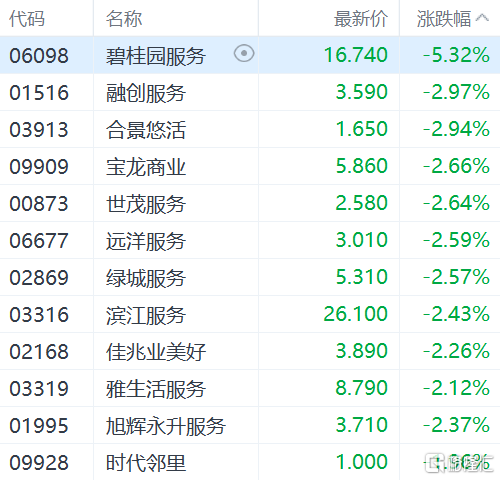The height and width of the screenshot is (480, 500).
Task: Click the 涨跌幅 column header label
Action: pyautogui.click(x=444, y=18)
